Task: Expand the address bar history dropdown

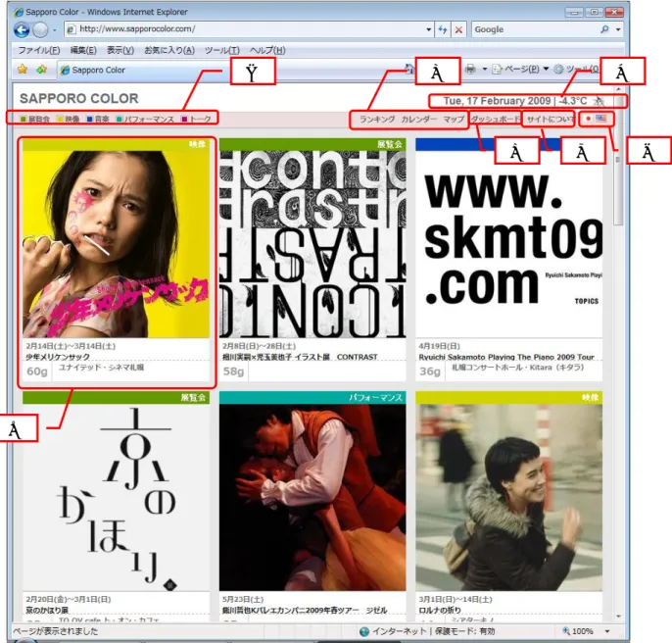Action: [429, 29]
